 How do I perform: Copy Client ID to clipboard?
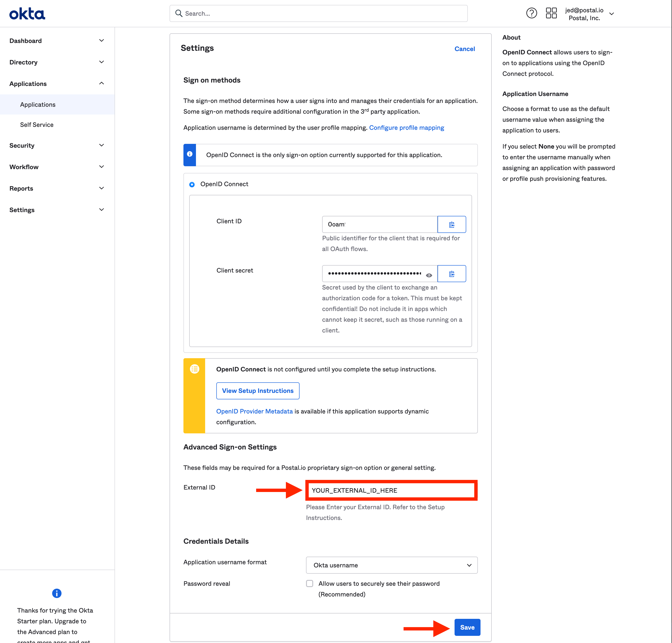click(x=451, y=224)
